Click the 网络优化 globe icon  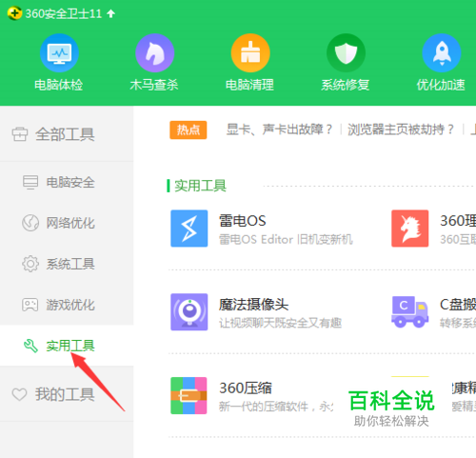click(30, 223)
